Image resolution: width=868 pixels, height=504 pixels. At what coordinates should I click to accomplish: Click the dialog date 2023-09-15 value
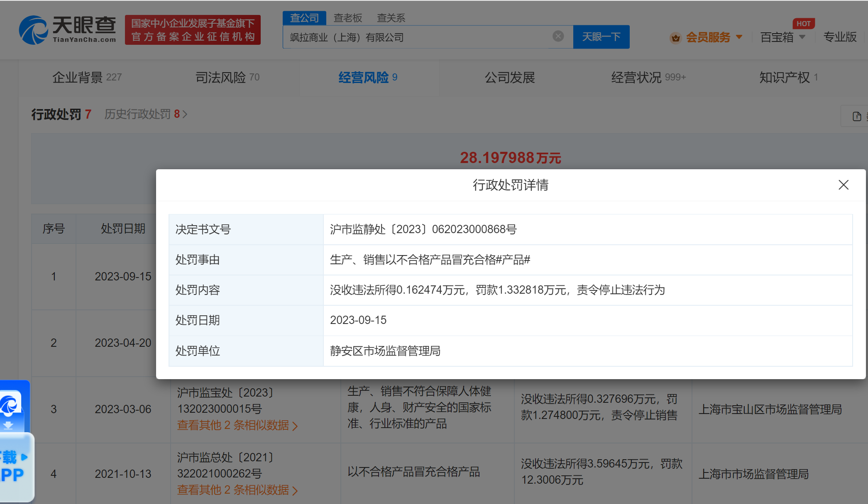[x=358, y=320]
